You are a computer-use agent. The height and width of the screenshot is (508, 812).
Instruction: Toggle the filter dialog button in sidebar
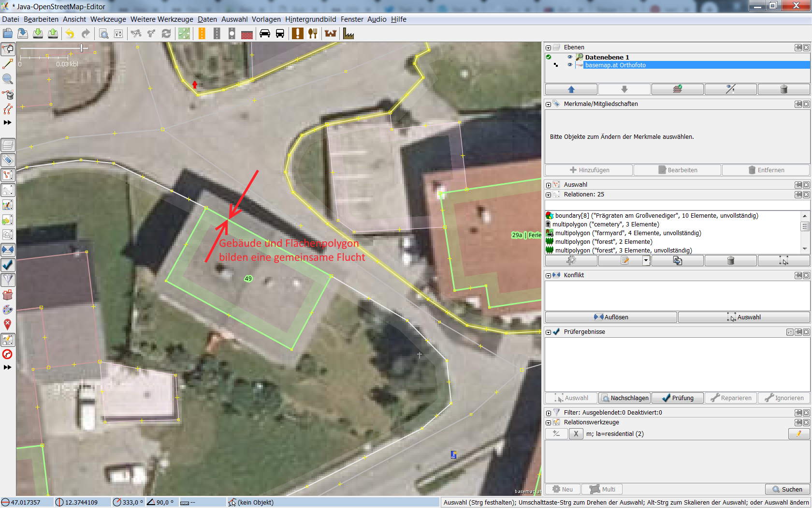(x=8, y=280)
